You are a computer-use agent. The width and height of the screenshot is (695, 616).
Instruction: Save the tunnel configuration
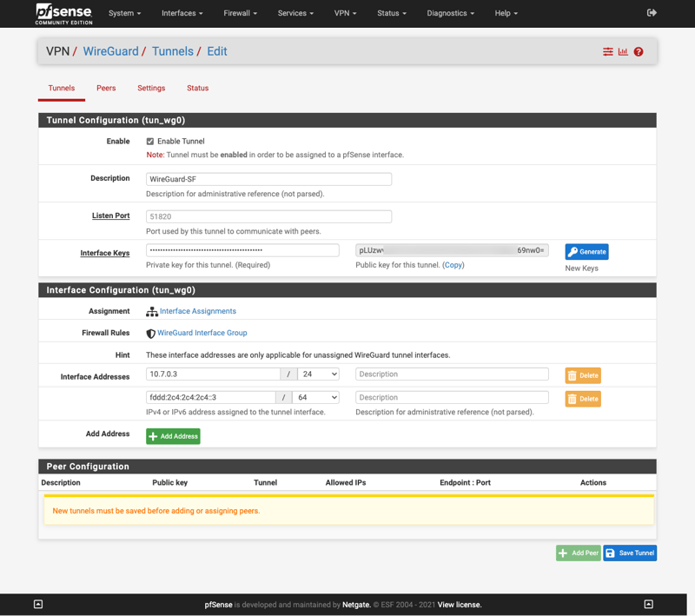tap(630, 553)
